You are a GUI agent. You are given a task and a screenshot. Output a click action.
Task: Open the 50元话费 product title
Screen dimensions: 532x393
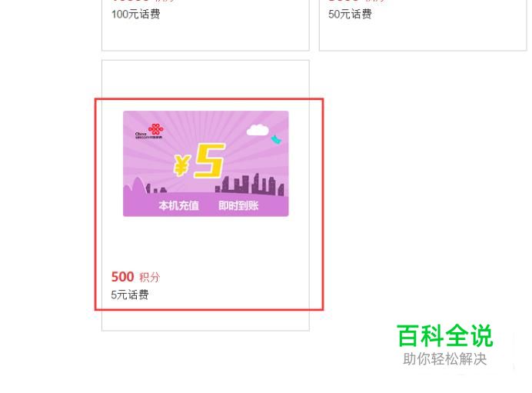[350, 15]
